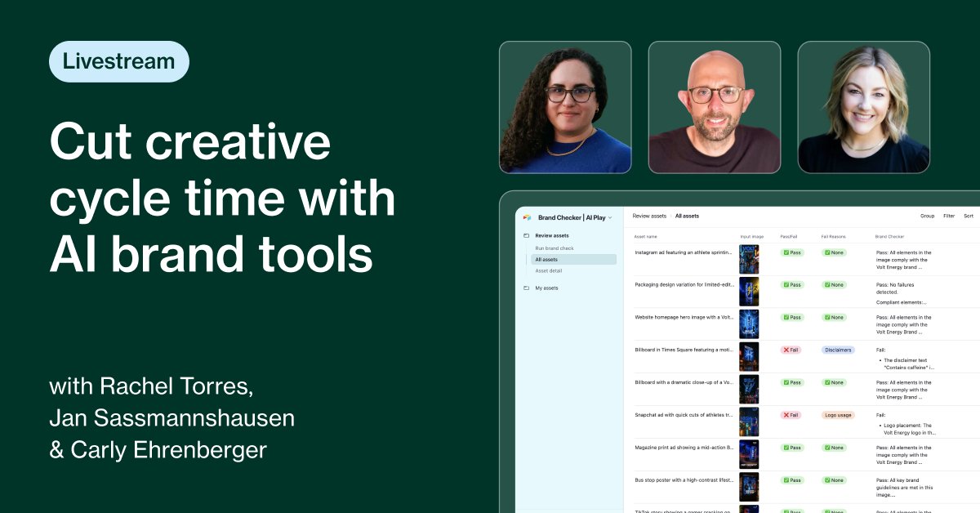980x513 pixels.
Task: Click the Asset name column header
Action: 646,237
